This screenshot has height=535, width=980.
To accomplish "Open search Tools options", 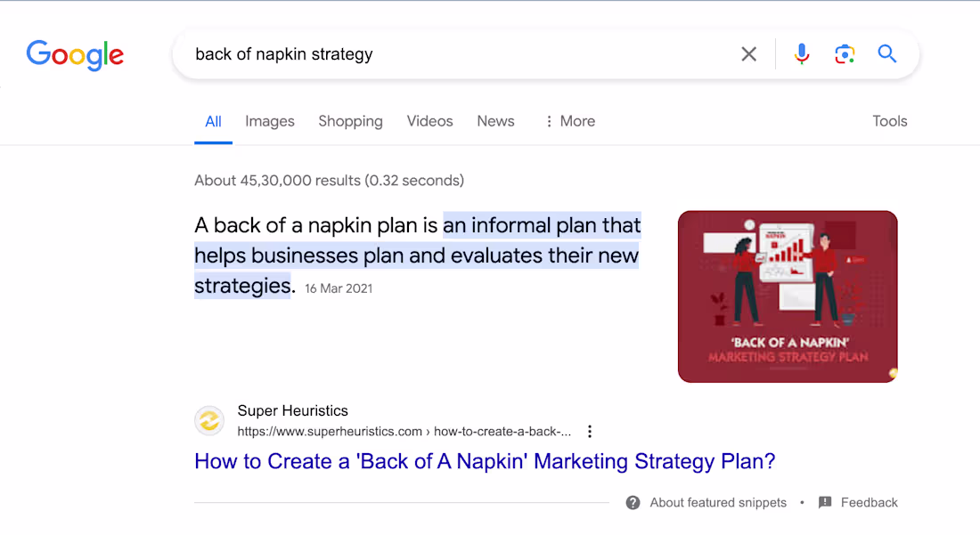I will pyautogui.click(x=889, y=121).
